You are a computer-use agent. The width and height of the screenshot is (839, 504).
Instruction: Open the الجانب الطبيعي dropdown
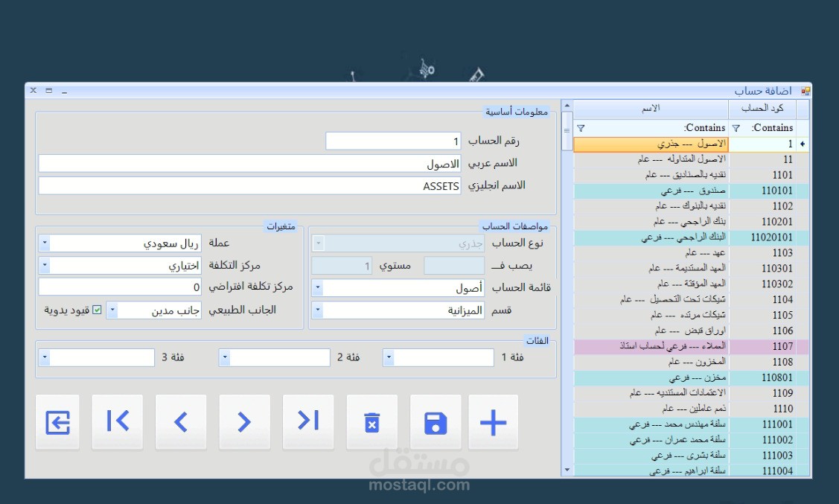pyautogui.click(x=112, y=310)
